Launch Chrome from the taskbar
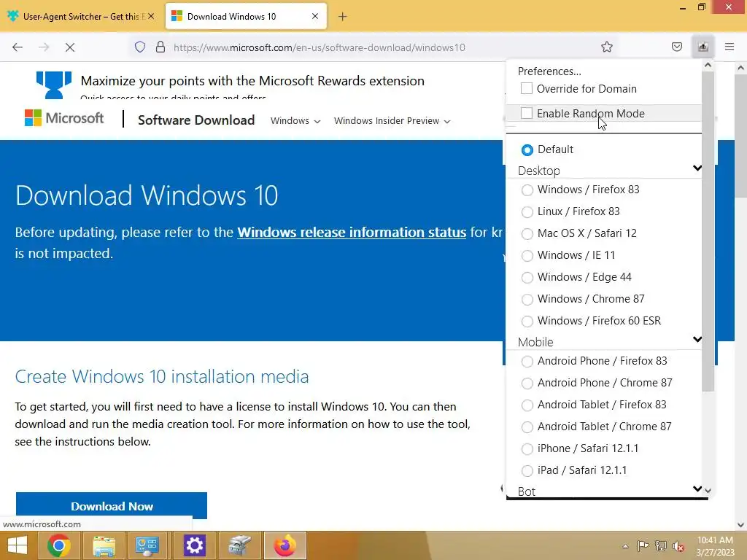The image size is (747, 560). pyautogui.click(x=59, y=545)
